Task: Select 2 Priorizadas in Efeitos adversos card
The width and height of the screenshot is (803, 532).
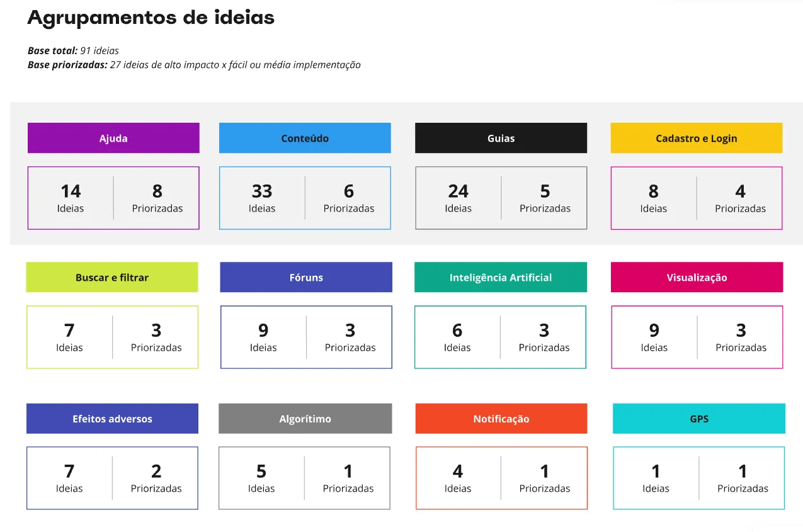Action: point(156,478)
